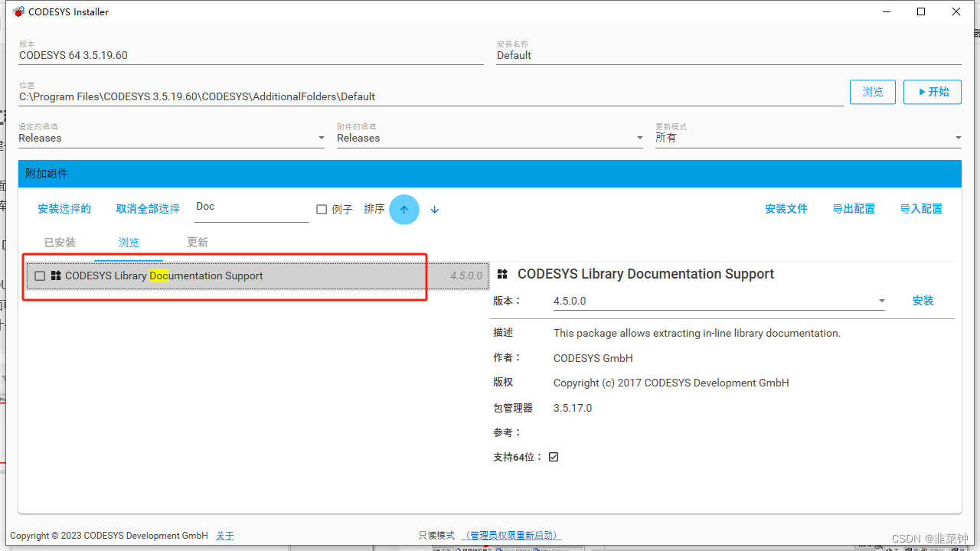This screenshot has width=980, height=551.
Task: Click the CODESYS Library Documentation Support details heading
Action: pos(645,274)
